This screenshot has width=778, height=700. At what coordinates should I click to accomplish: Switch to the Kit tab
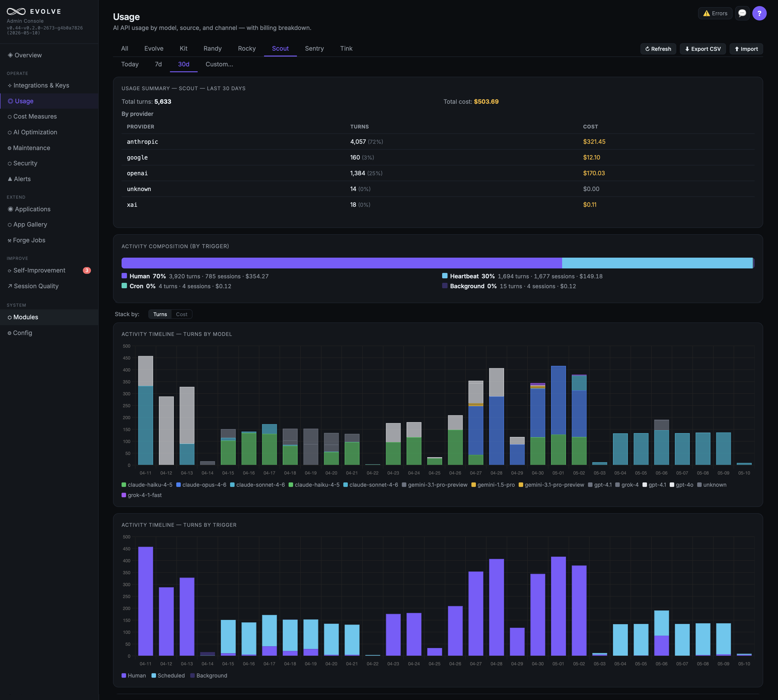click(x=183, y=48)
